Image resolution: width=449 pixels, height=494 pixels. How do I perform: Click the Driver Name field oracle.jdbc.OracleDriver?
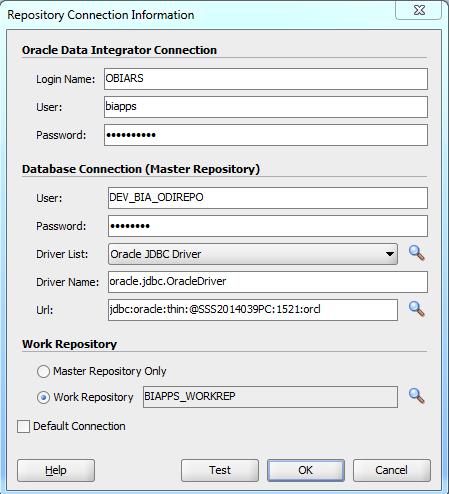(268, 282)
